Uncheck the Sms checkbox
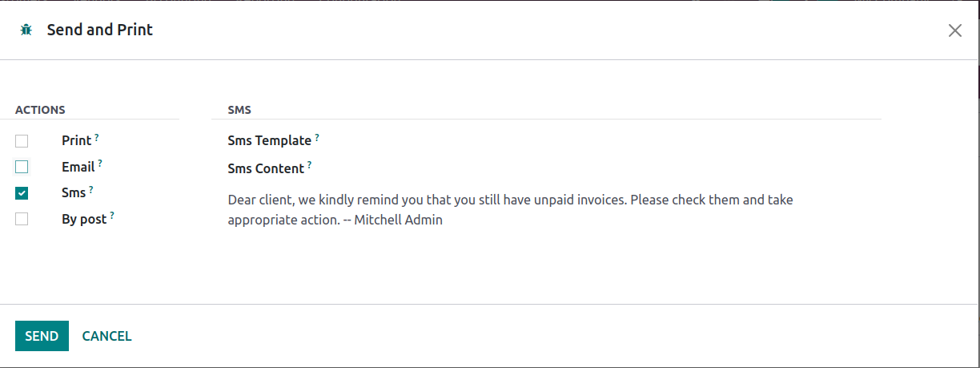 click(22, 193)
